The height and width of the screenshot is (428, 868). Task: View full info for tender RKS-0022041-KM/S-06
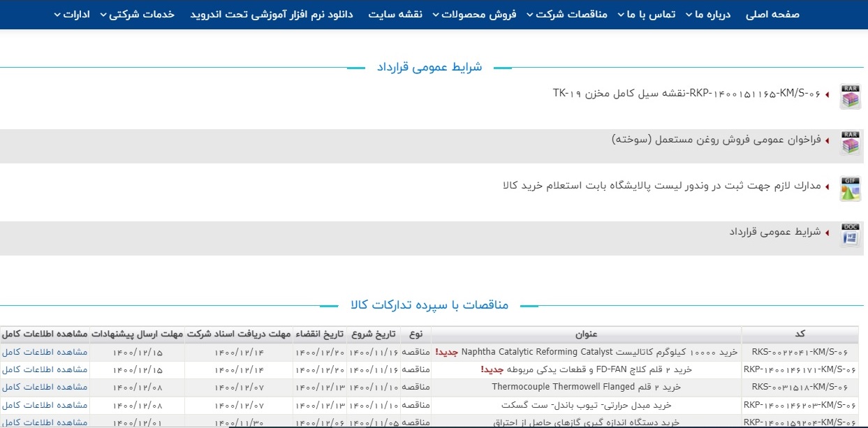[x=45, y=352]
